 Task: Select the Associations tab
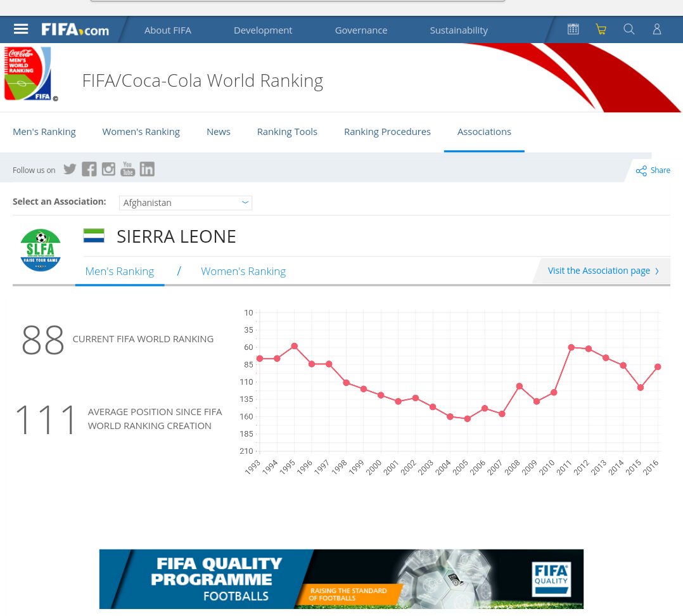[484, 132]
